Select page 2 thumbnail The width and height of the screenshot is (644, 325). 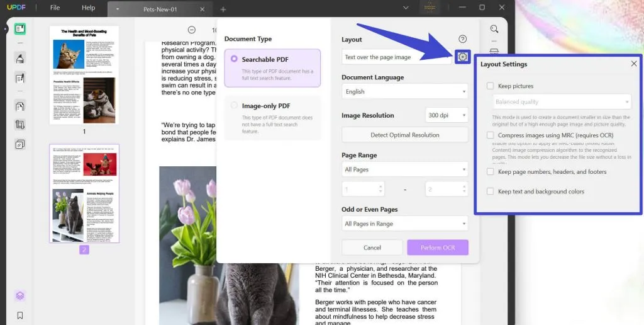point(84,193)
